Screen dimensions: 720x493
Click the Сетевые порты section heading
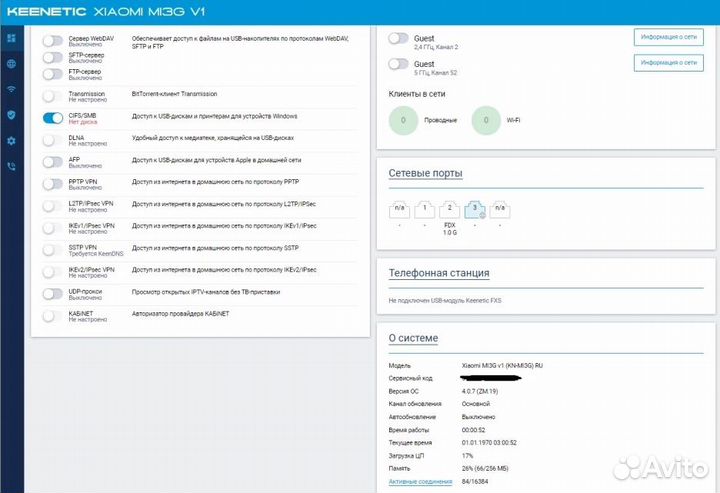coord(425,174)
